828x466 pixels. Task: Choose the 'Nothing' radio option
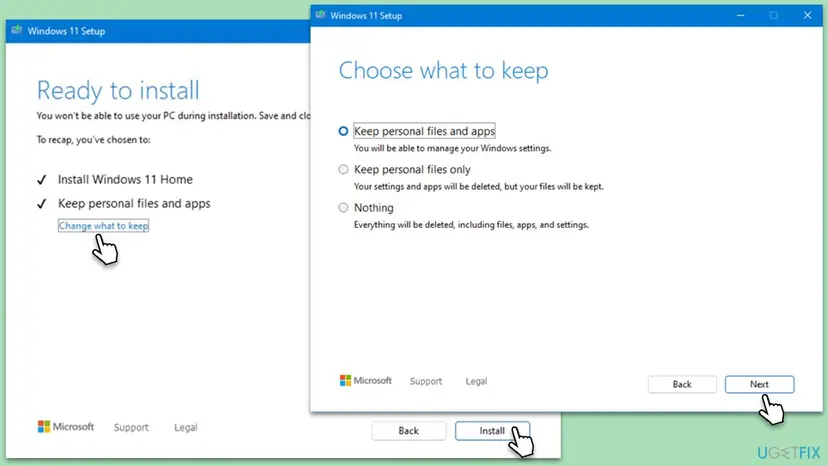(x=343, y=208)
